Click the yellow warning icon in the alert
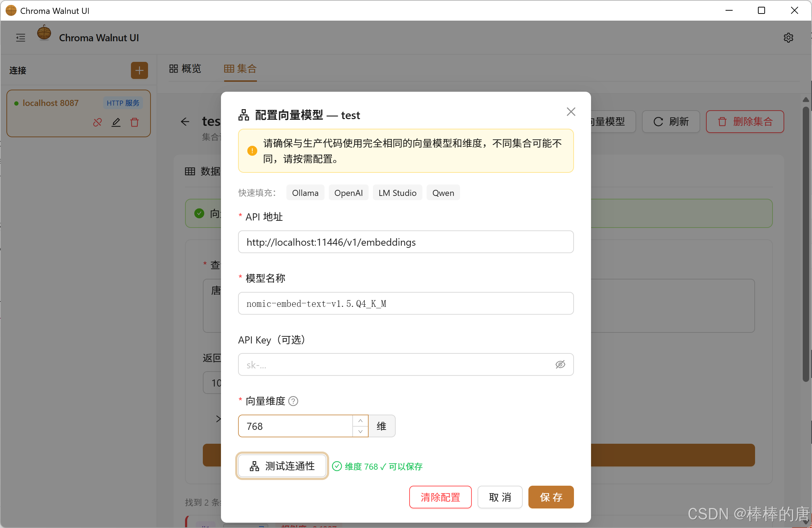Viewport: 812px width, 528px height. 252,151
